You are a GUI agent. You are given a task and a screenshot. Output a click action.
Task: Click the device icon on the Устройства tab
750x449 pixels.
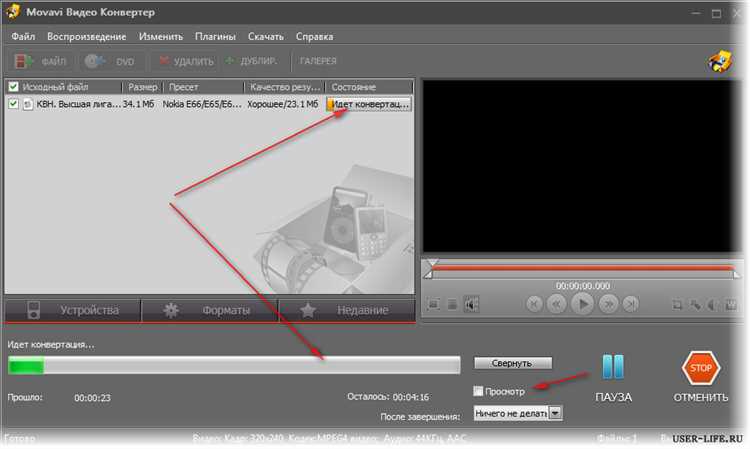pos(33,310)
